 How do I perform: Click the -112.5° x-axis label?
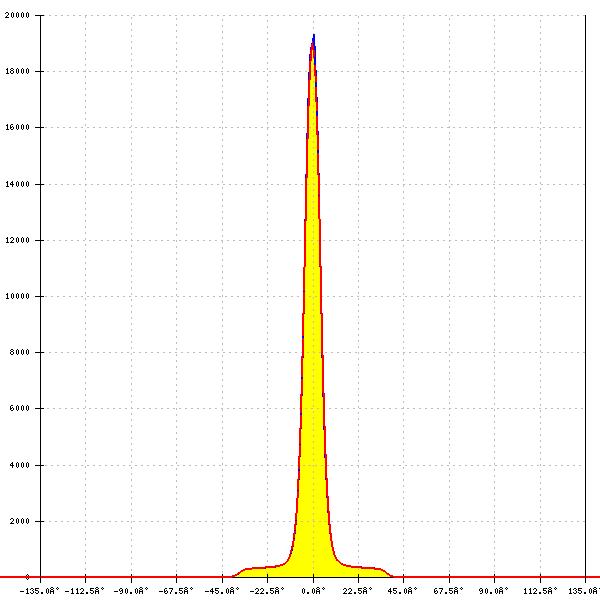click(85, 591)
